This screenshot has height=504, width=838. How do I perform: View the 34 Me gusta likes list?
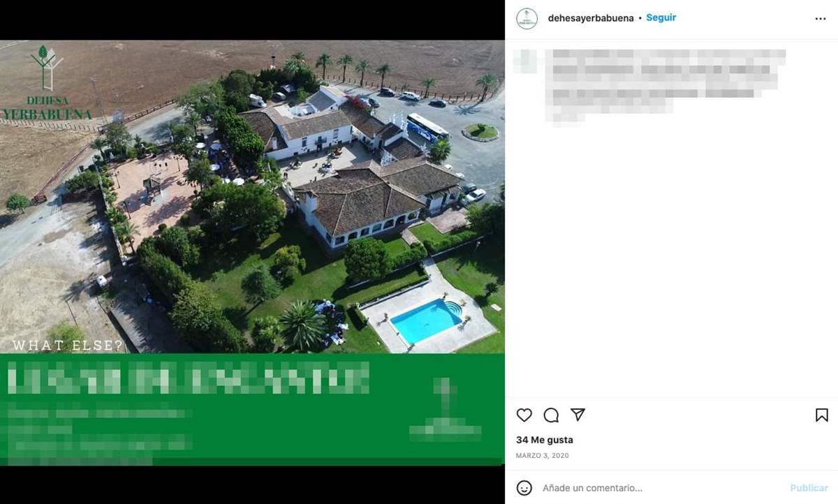[545, 440]
